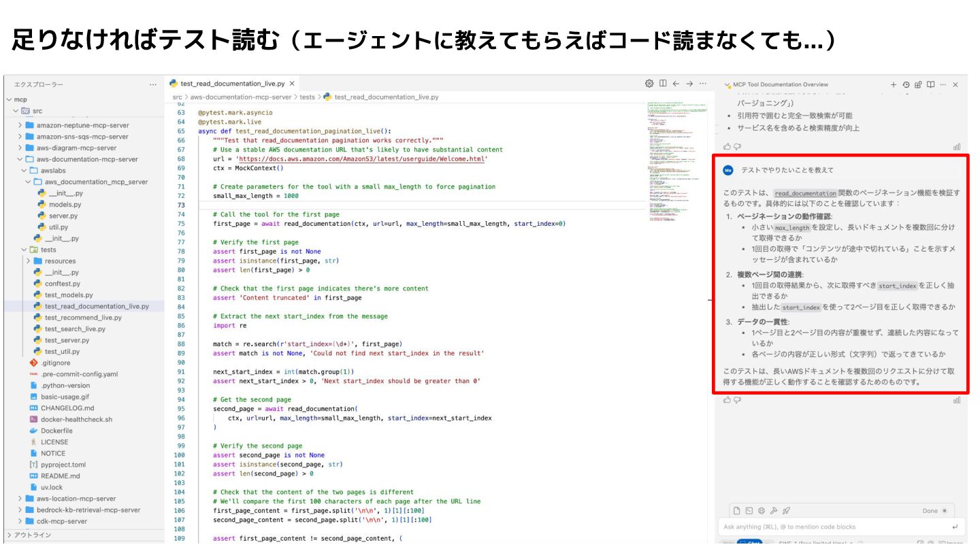Viewport: 980px width, 551px height.
Task: Expand the bedrock-kb-retrieval-mcp-server folder
Action: coord(20,510)
